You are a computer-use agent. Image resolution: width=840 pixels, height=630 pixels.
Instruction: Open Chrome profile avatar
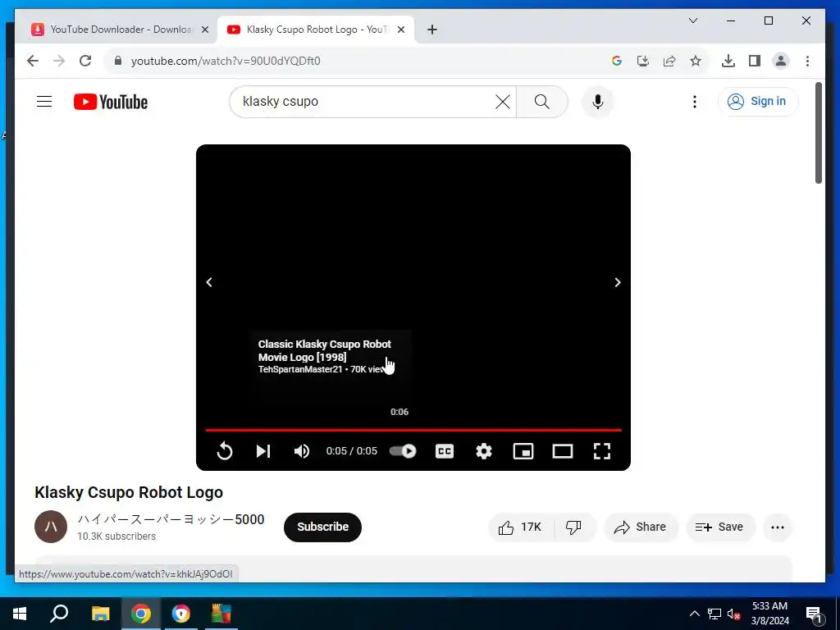[781, 61]
